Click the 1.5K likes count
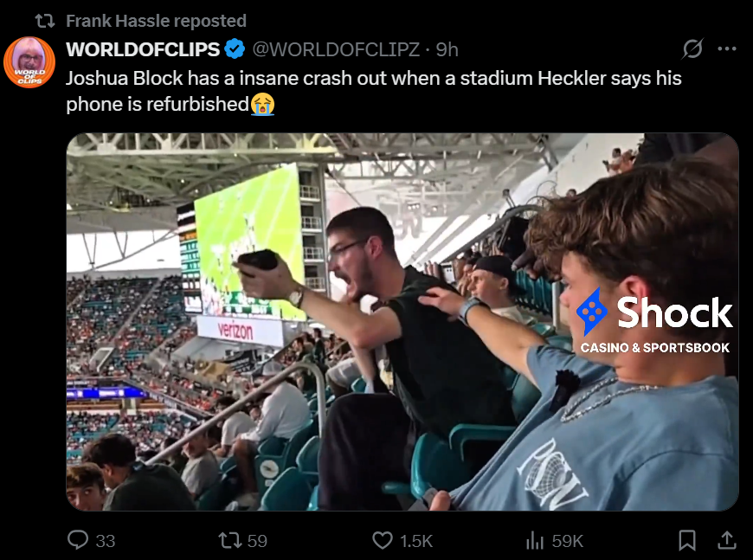The width and height of the screenshot is (753, 560). click(x=416, y=541)
